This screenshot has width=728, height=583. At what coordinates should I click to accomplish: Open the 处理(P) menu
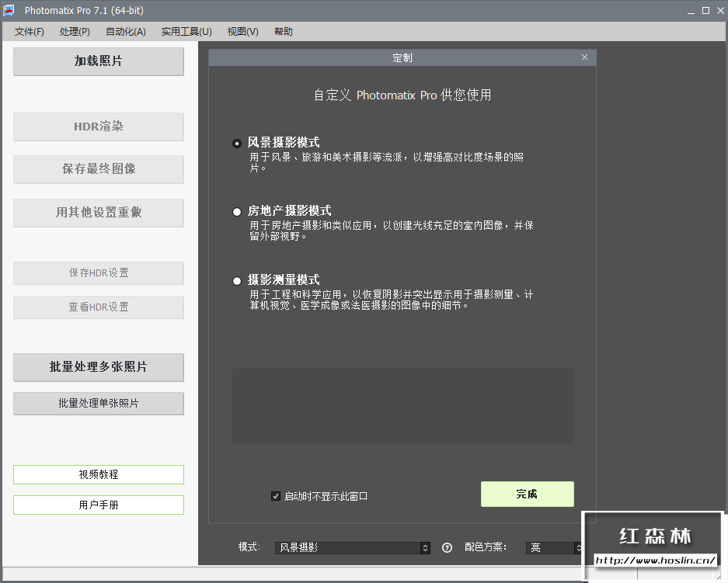pos(75,32)
